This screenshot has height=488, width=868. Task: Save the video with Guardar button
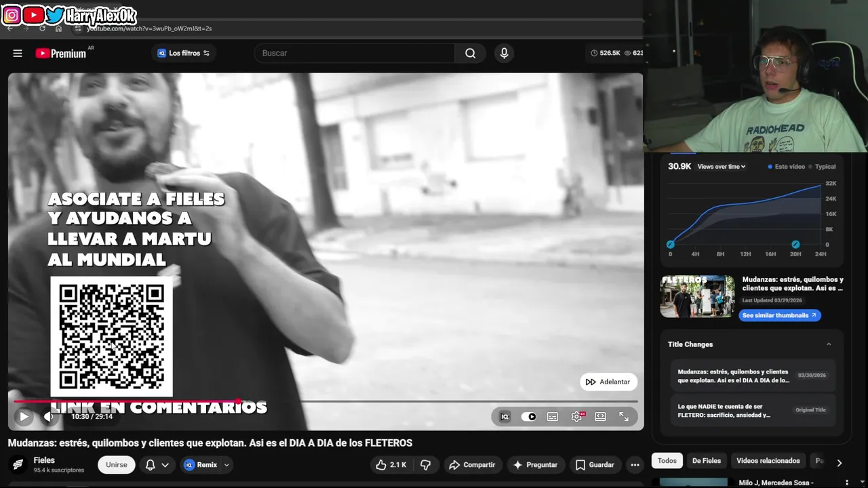click(x=595, y=465)
